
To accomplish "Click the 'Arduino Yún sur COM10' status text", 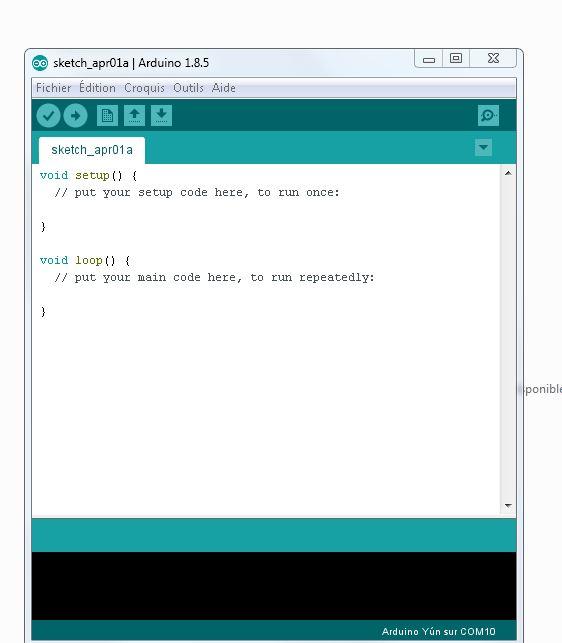I will click(439, 632).
